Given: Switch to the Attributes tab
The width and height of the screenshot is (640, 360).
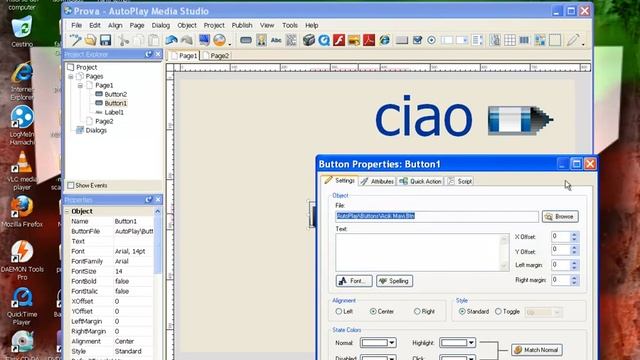Looking at the screenshot, I should (x=378, y=181).
